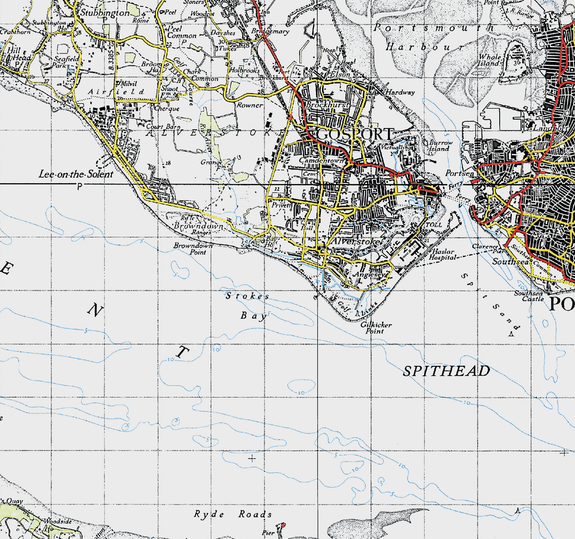Select the Lee-on-the-Solent place name
The height and width of the screenshot is (539, 575).
coord(76,174)
